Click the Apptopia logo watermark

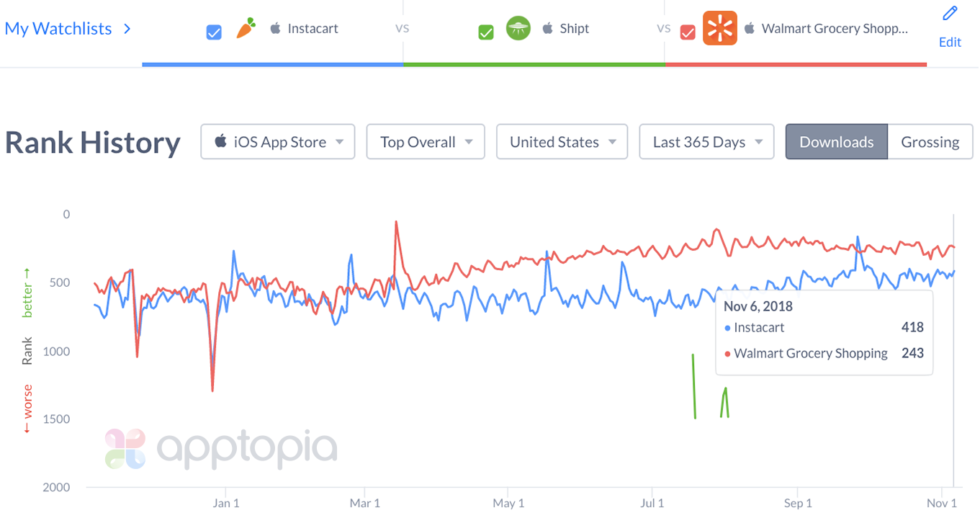(220, 448)
